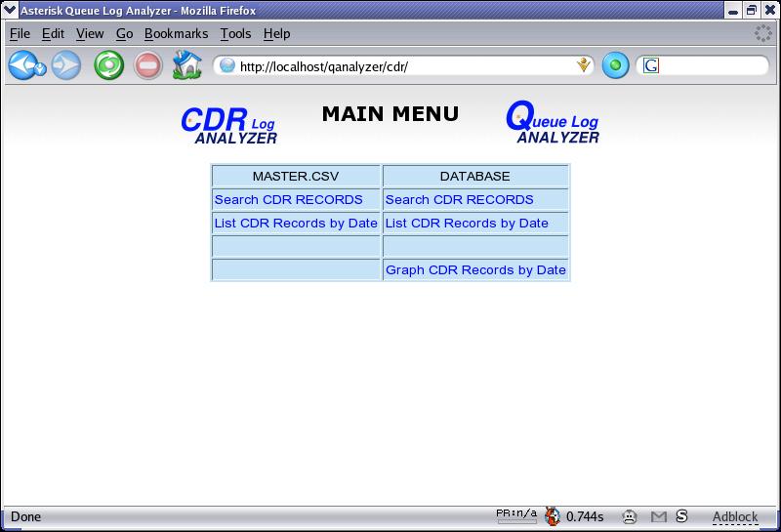The width and height of the screenshot is (781, 532).
Task: Follow the Graph CDR Records by Date link
Action: pyautogui.click(x=475, y=269)
